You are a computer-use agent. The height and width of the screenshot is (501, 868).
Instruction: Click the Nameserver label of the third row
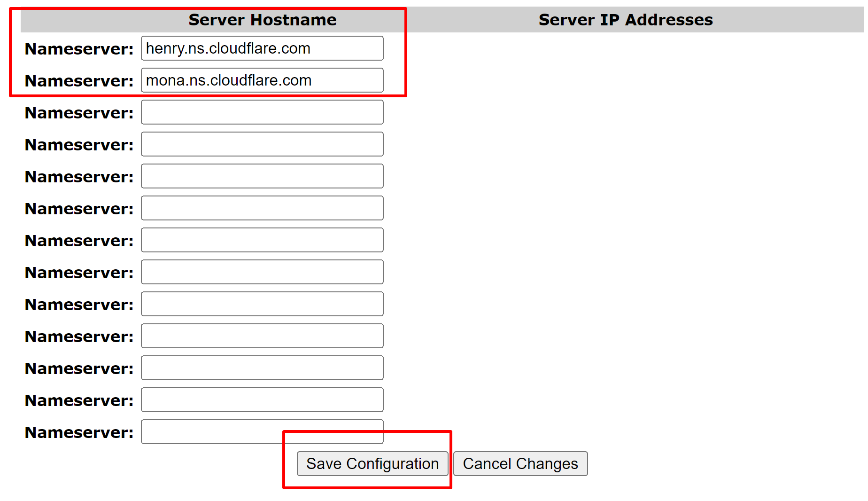coord(79,113)
